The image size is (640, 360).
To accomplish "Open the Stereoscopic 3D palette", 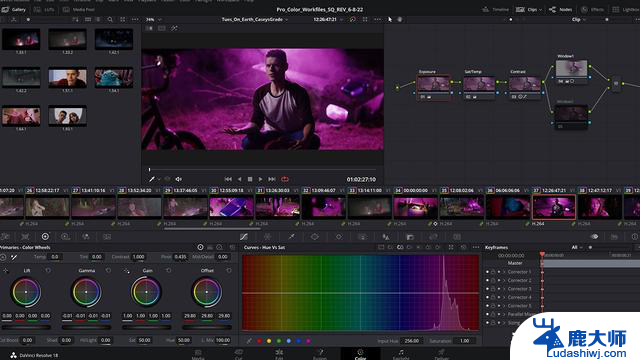I will click(457, 237).
